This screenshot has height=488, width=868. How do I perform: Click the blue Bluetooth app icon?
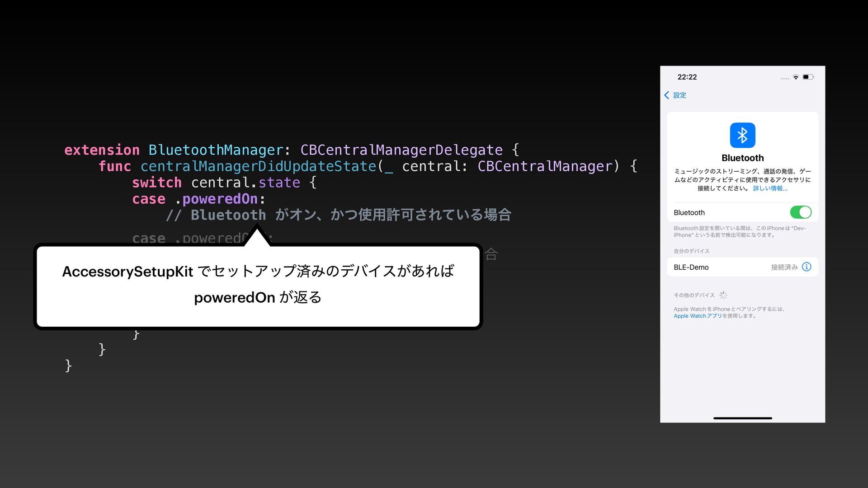(742, 135)
